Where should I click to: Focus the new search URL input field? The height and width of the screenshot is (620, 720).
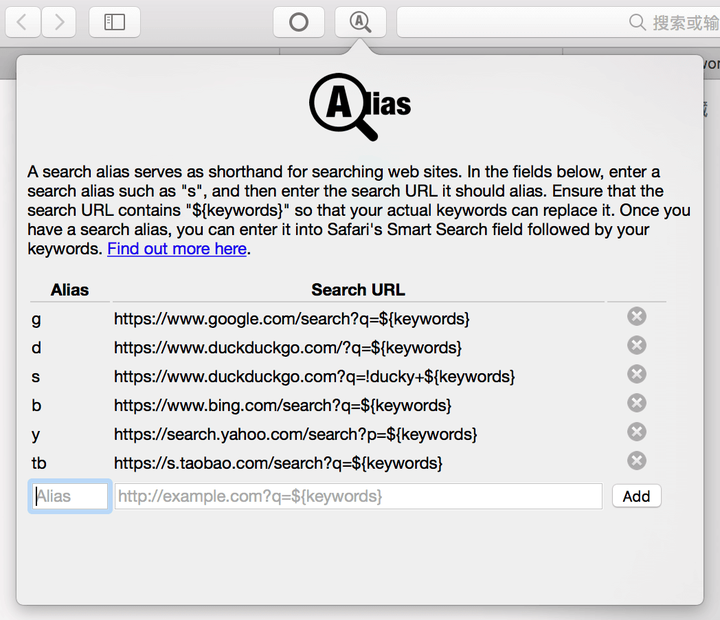tap(359, 496)
